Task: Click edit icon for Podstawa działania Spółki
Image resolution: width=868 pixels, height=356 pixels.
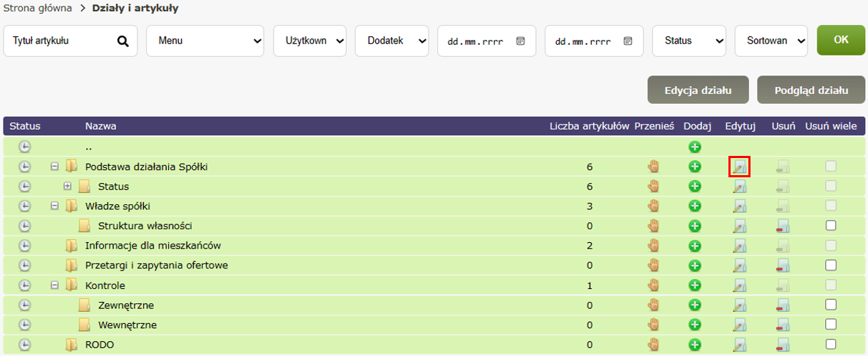Action: (740, 167)
